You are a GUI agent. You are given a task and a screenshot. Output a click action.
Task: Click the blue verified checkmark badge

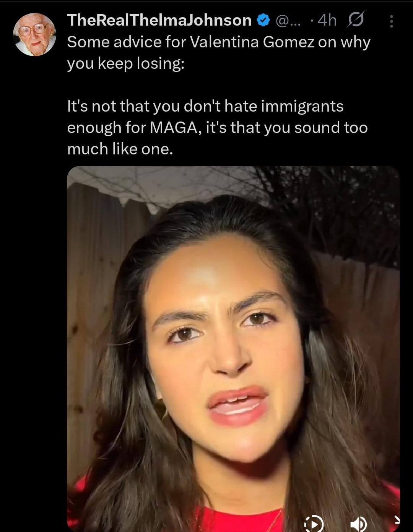(263, 20)
